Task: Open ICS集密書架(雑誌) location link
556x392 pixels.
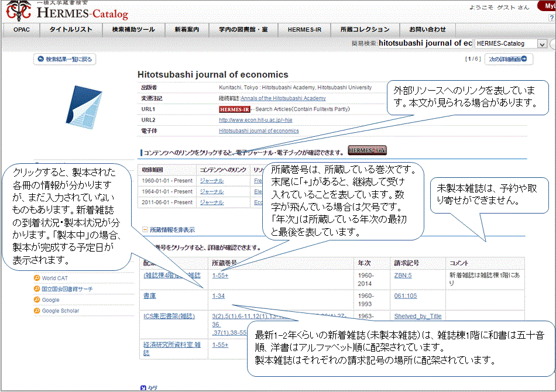Action: pyautogui.click(x=169, y=316)
